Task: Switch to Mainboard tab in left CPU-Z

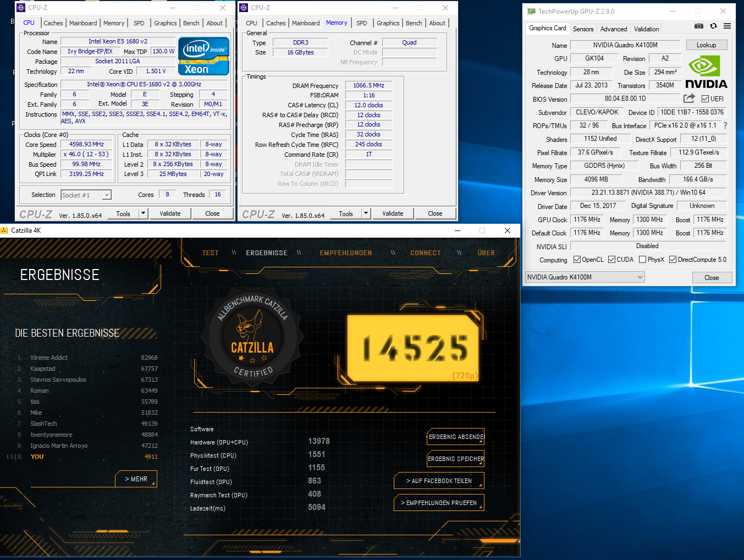Action: click(83, 23)
